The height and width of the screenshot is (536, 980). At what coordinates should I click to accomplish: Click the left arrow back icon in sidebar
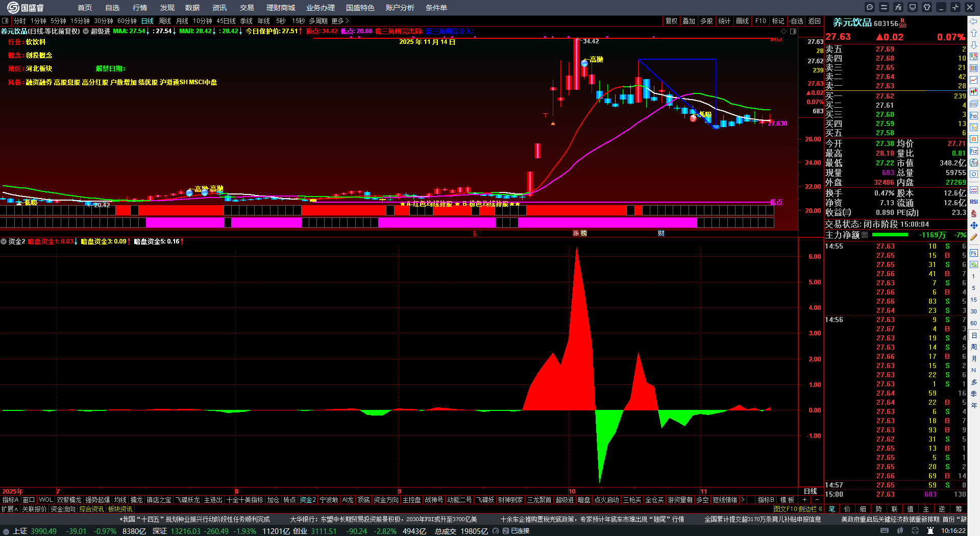pos(974,21)
